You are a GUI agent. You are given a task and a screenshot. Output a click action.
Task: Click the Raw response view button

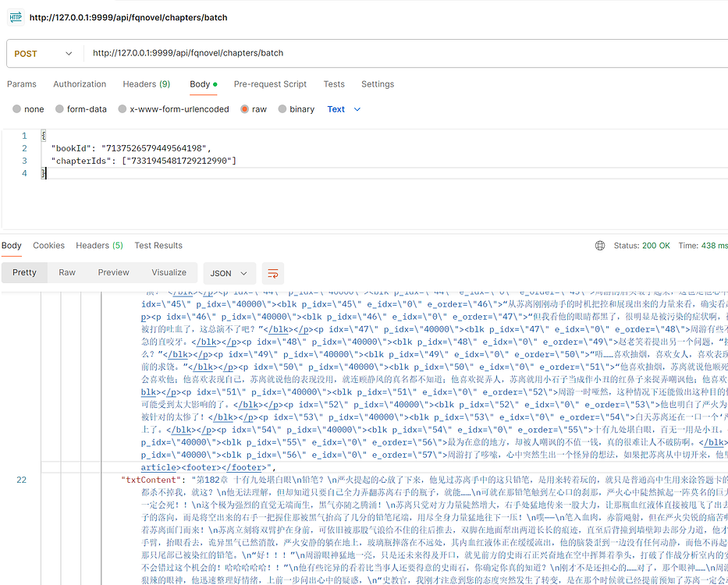[x=67, y=272]
